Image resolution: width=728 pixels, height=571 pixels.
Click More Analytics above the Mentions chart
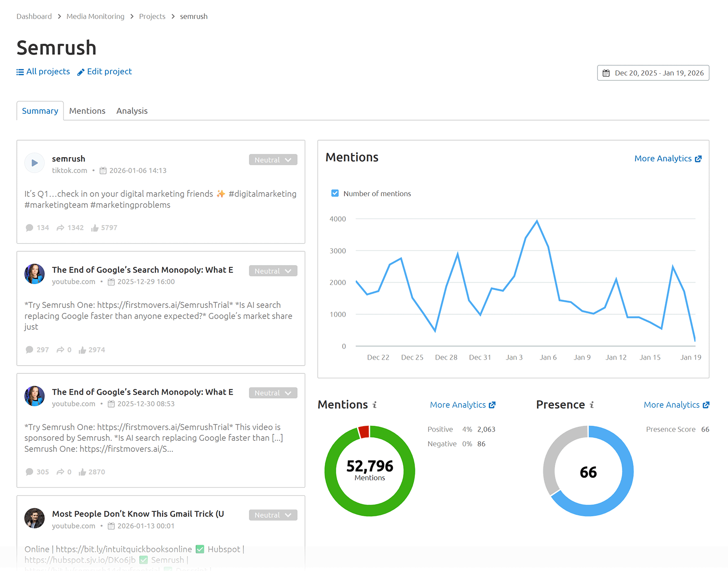[664, 158]
